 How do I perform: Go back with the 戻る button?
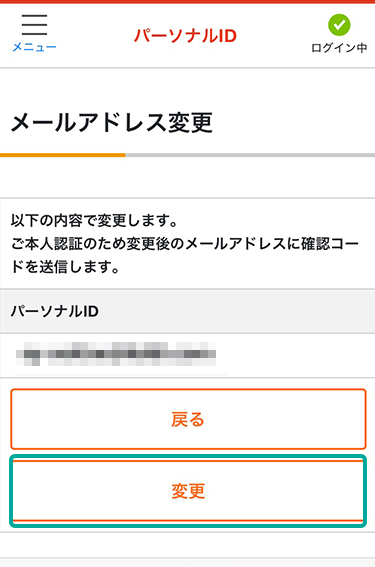(x=188, y=419)
